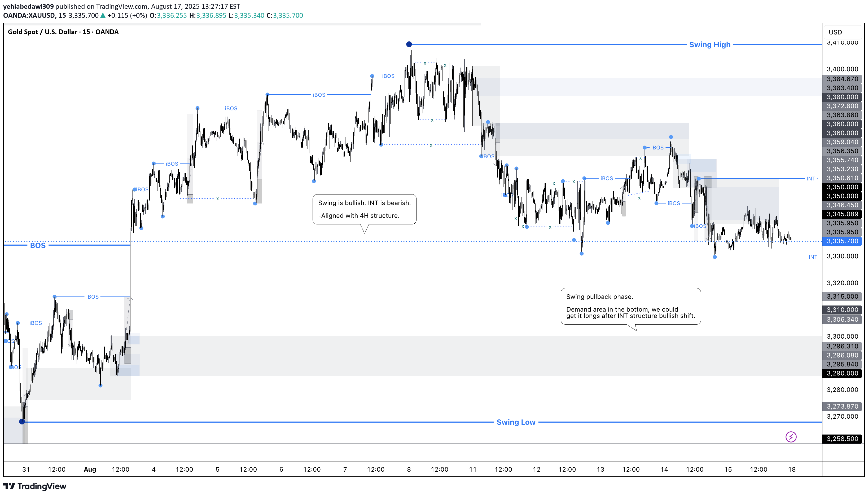Screen dimensions: 868x496
Task: Click the TradingView logo at bottom left
Action: [x=35, y=486]
